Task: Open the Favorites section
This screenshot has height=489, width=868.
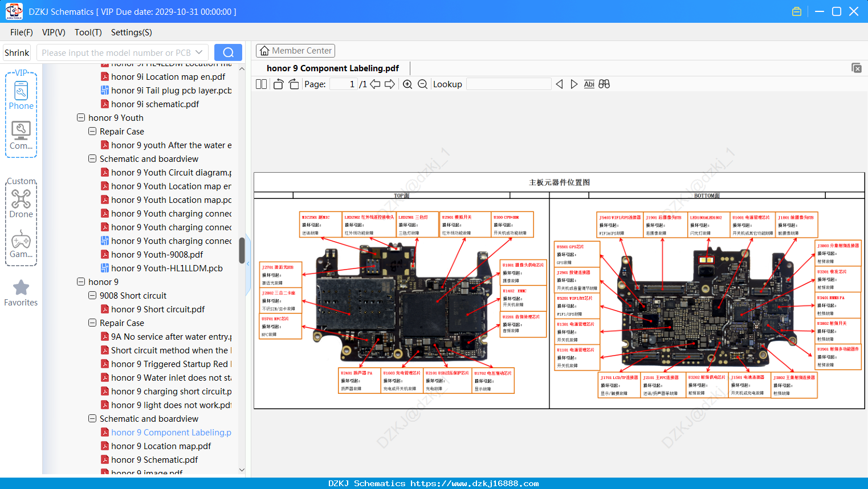Action: point(21,293)
